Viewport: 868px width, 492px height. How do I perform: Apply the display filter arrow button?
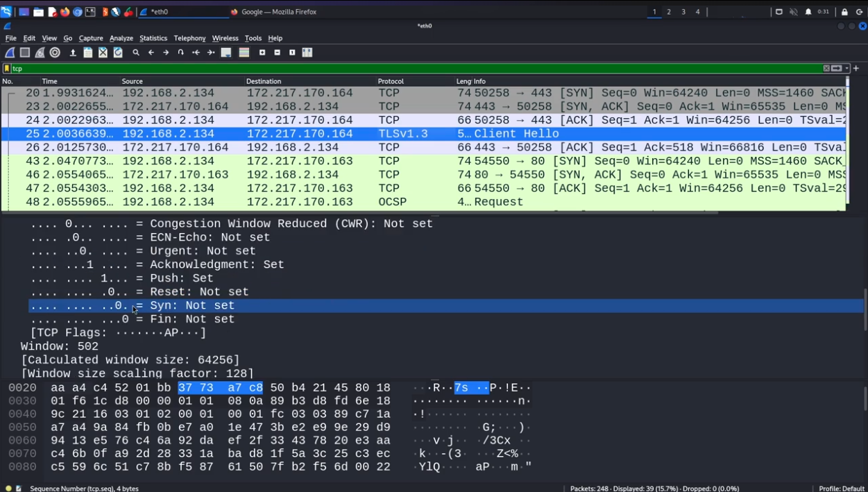[x=837, y=69]
